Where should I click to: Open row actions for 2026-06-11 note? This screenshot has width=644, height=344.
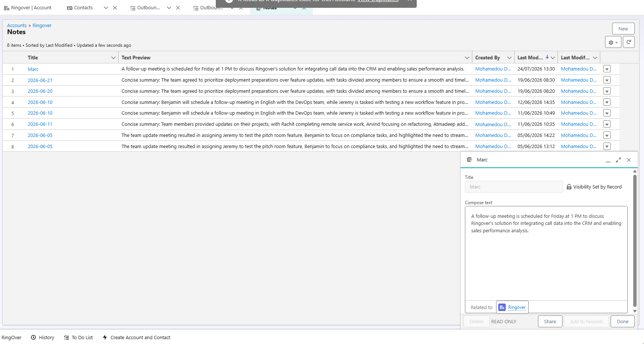(607, 124)
